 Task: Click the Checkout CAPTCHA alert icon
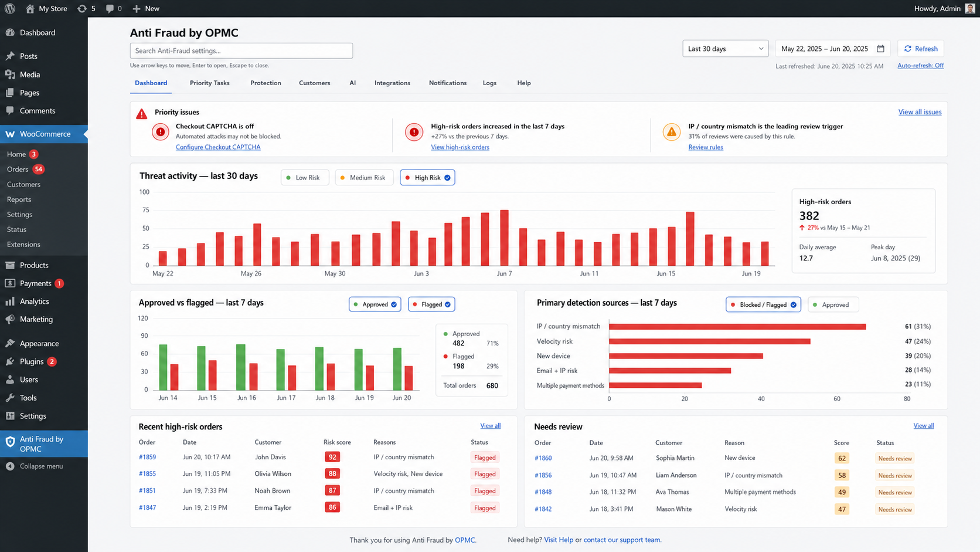(161, 132)
